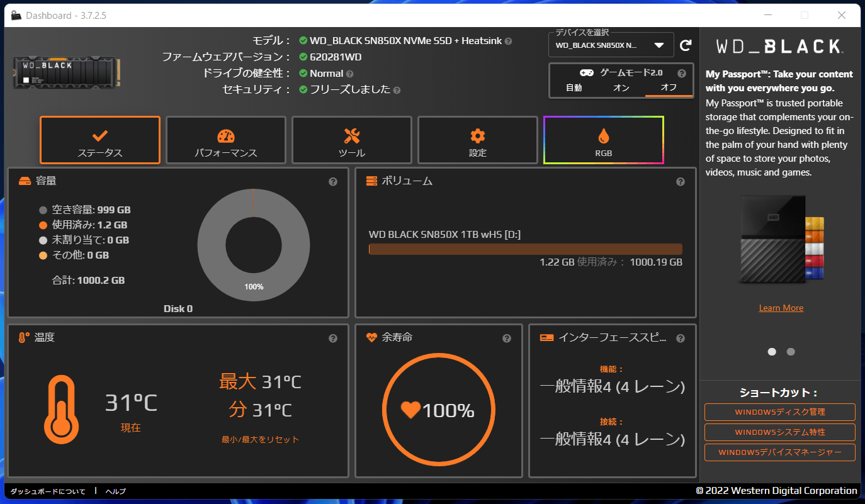Set Game Mode to オフ
This screenshot has width=865, height=504.
pyautogui.click(x=669, y=87)
